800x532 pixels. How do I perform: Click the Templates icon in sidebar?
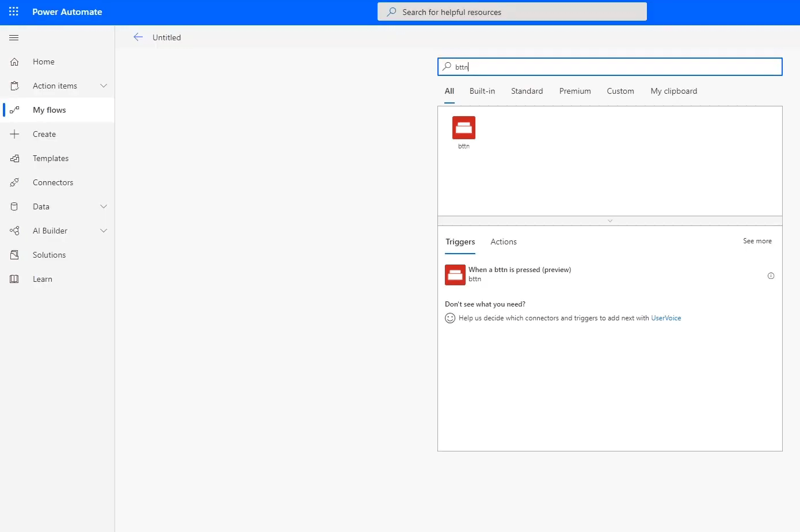pos(14,158)
